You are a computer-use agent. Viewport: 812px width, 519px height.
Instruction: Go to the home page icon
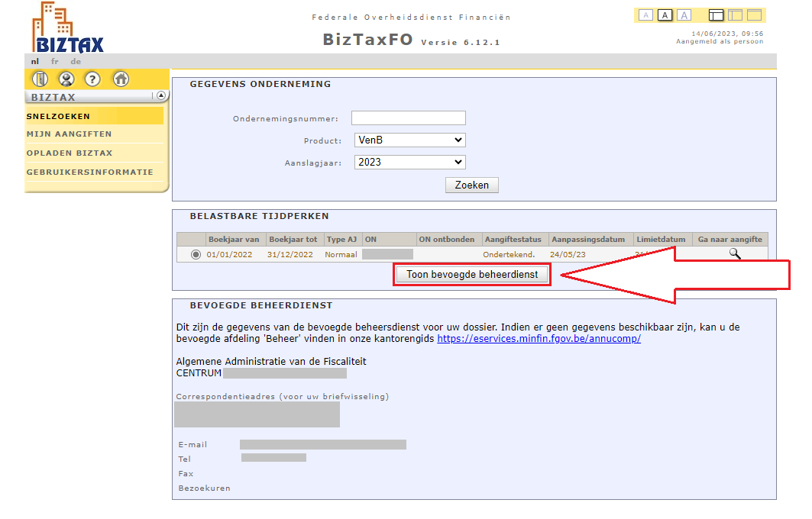(121, 79)
